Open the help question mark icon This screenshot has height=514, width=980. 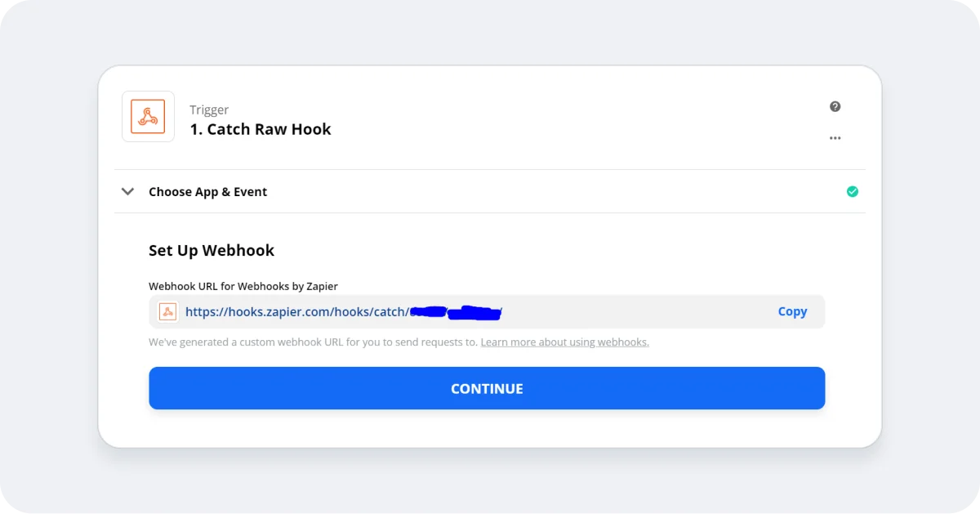pos(835,106)
